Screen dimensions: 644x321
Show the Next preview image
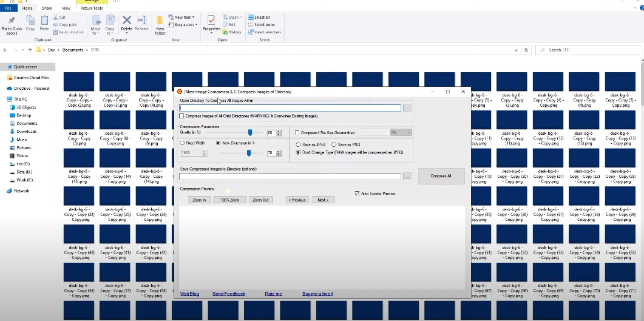click(x=323, y=200)
